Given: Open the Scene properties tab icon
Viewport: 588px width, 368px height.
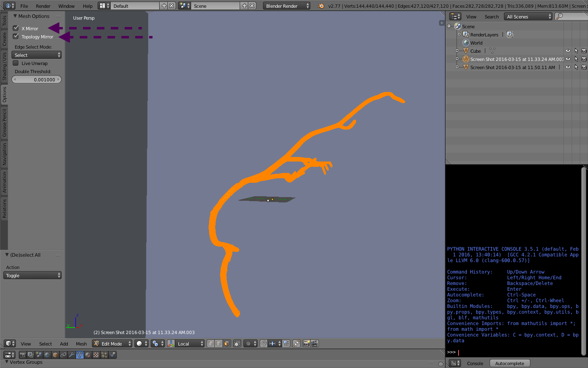Looking at the screenshot, I should (39, 355).
